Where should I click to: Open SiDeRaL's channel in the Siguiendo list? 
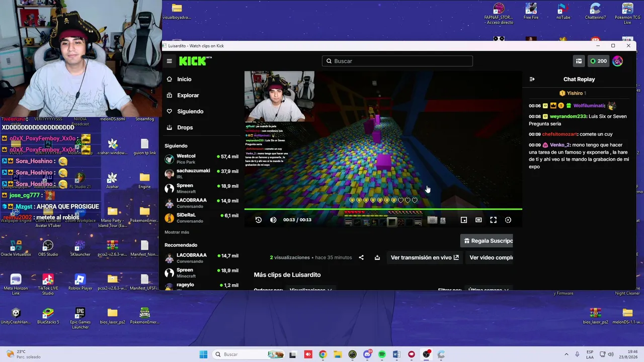click(202, 218)
